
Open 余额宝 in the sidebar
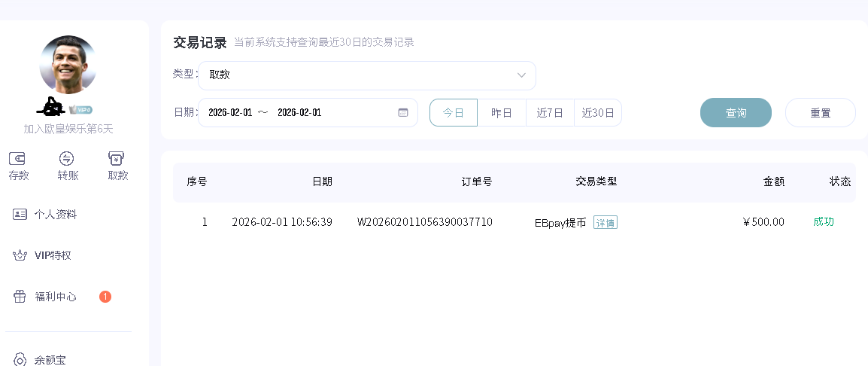coord(50,360)
